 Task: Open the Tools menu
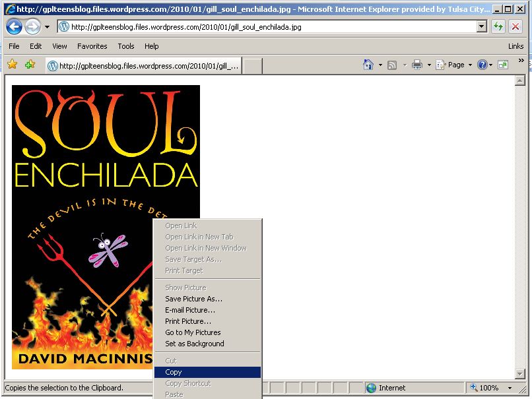tap(126, 46)
